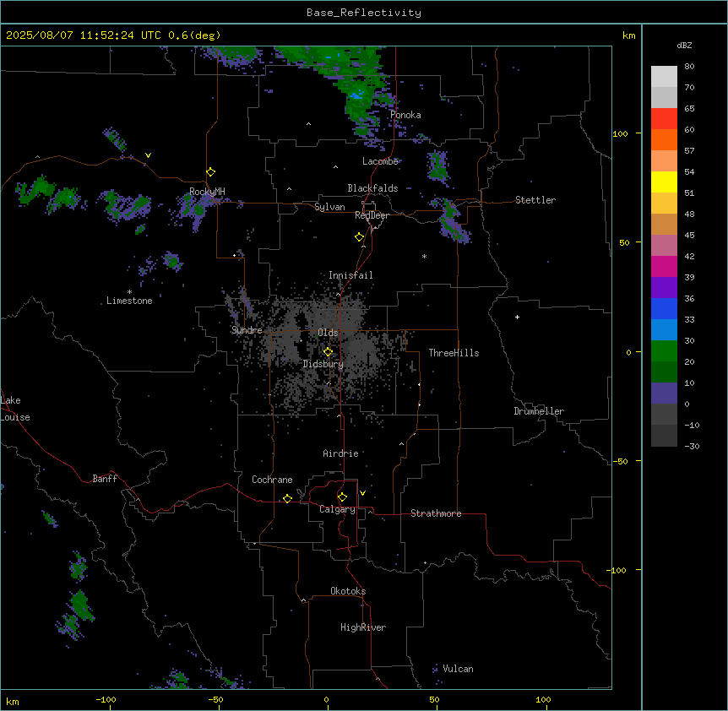The image size is (728, 711).
Task: Click the 80 value in dBZ legend
Action: pos(689,67)
